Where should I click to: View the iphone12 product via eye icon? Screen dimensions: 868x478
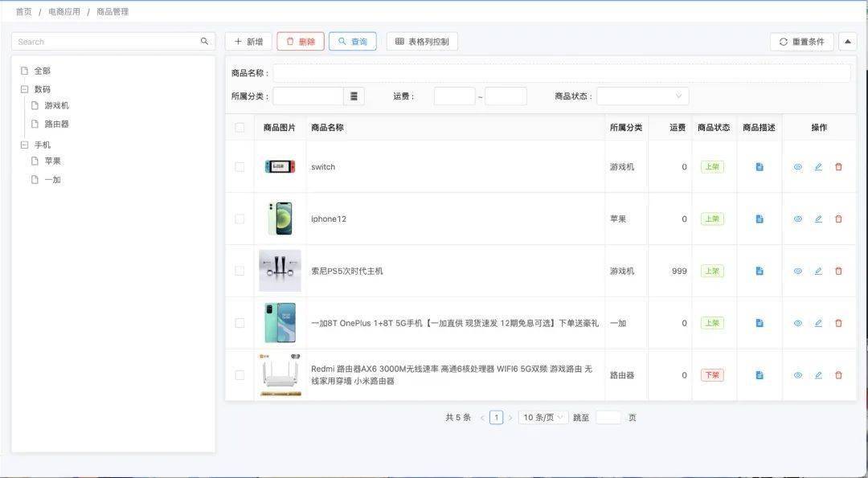[x=798, y=219]
